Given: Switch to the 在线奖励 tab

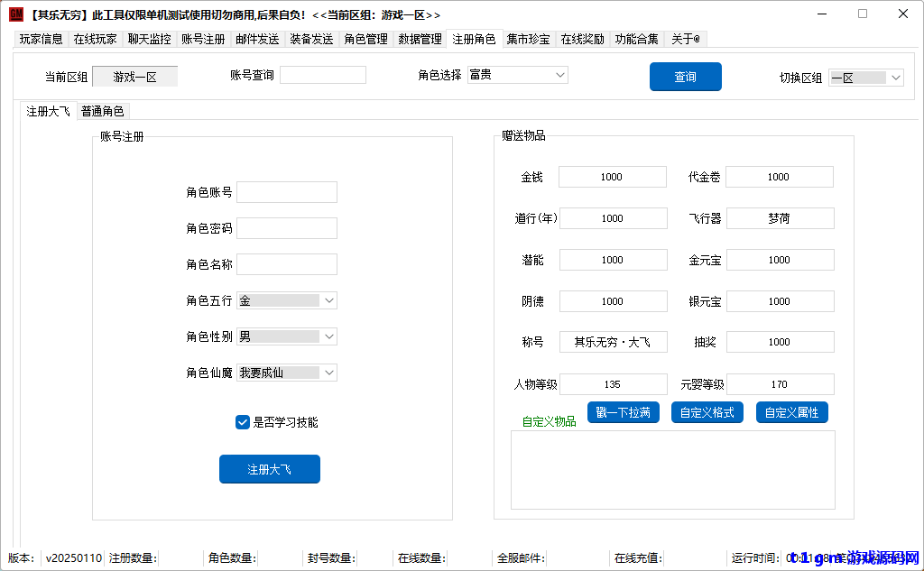Looking at the screenshot, I should pos(582,39).
